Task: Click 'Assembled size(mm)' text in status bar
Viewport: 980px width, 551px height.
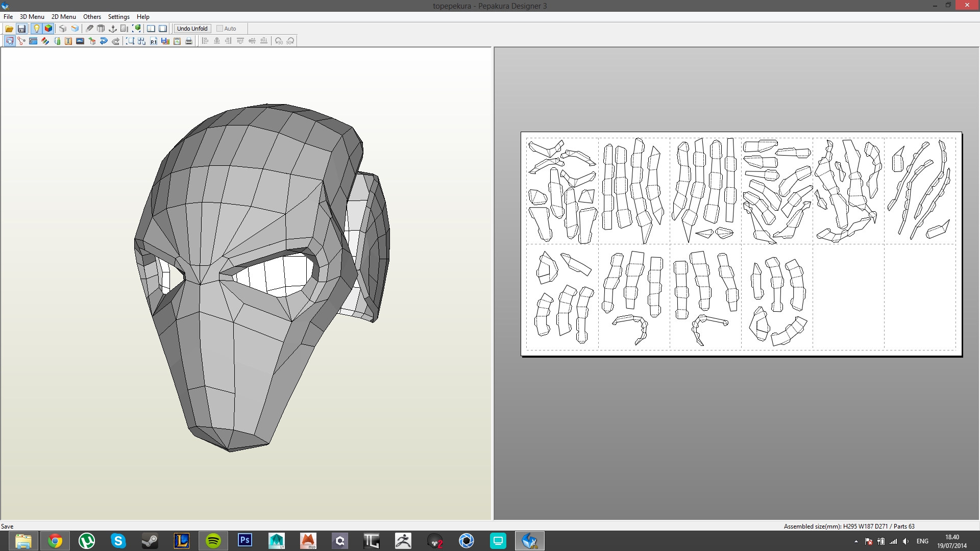Action: click(813, 526)
